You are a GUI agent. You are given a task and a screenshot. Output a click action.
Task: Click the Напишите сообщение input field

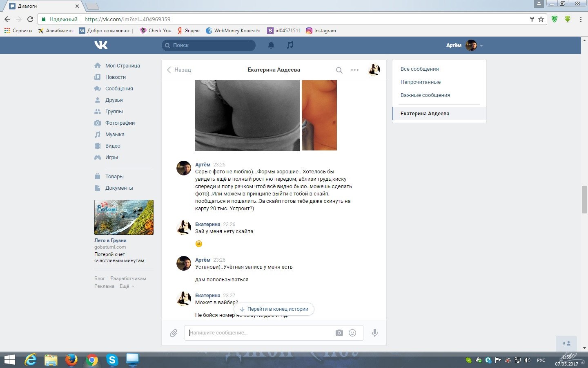point(259,333)
